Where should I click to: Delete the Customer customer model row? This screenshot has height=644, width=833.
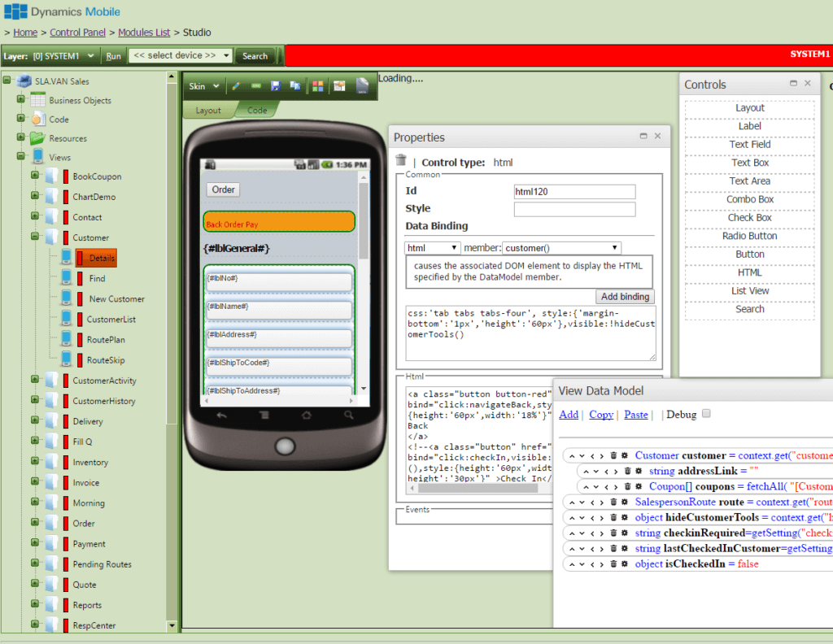[x=613, y=455]
